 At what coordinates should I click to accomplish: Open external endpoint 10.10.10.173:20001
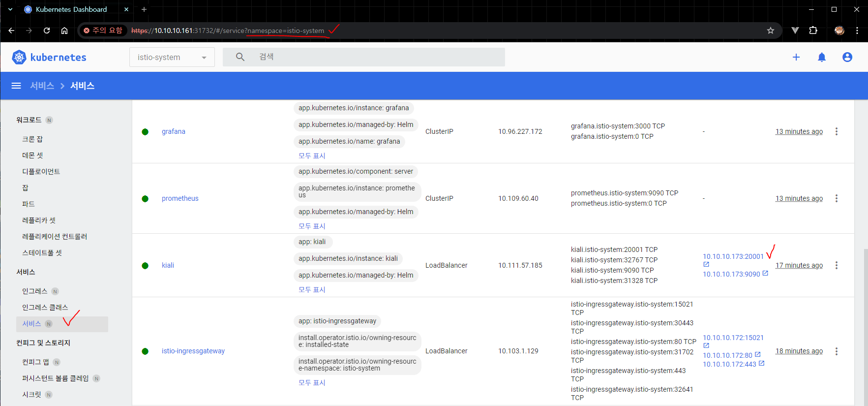coord(733,256)
